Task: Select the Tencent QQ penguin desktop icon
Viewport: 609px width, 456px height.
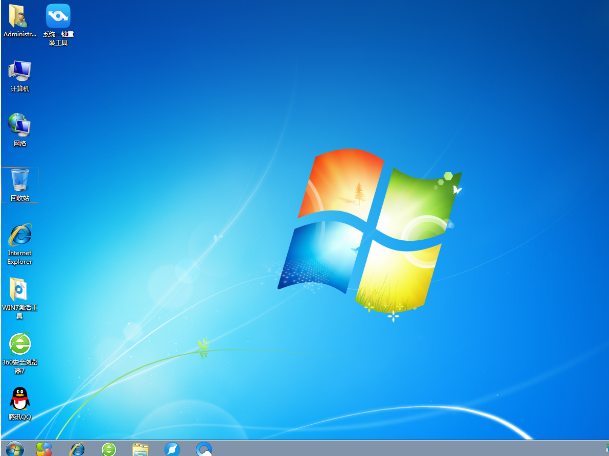Action: (20, 404)
